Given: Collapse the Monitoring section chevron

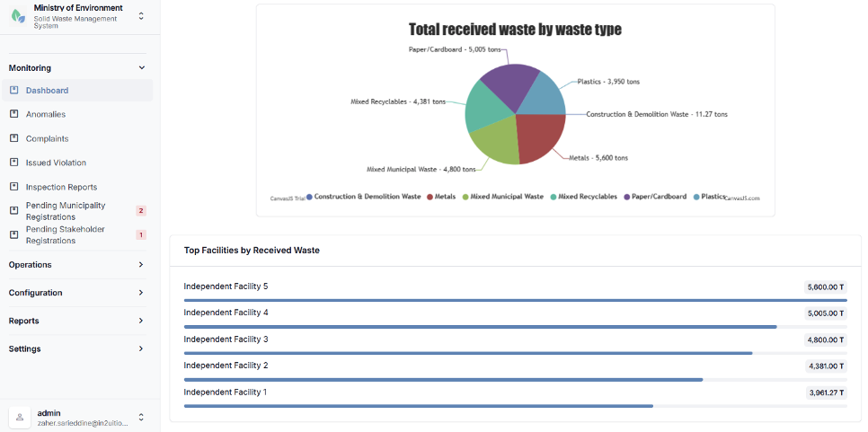Looking at the screenshot, I should pos(142,68).
